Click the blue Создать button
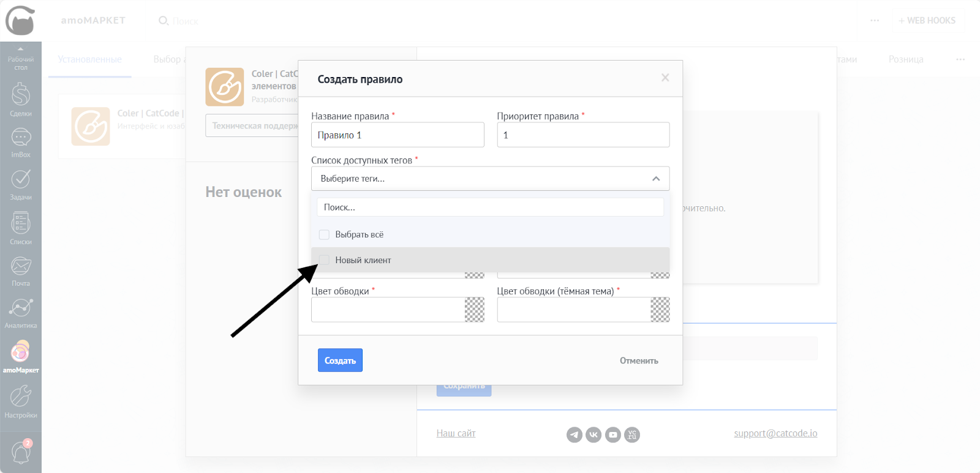980x473 pixels. pyautogui.click(x=340, y=360)
